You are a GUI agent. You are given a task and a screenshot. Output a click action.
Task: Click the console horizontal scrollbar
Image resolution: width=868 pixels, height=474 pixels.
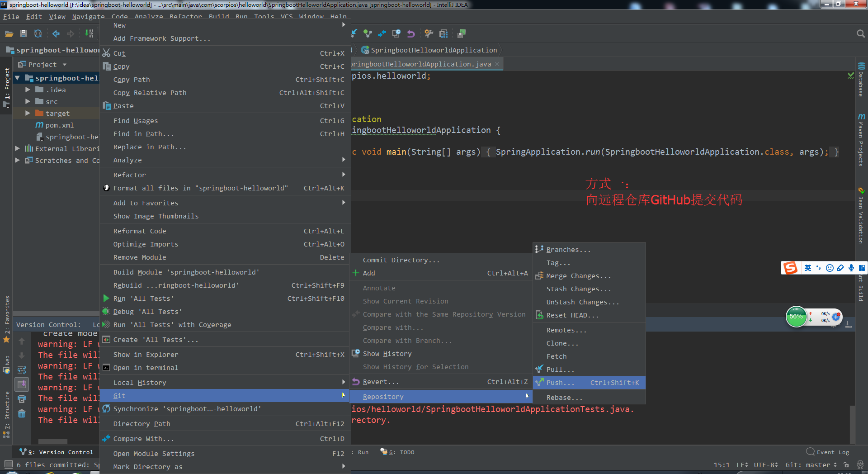(x=52, y=441)
